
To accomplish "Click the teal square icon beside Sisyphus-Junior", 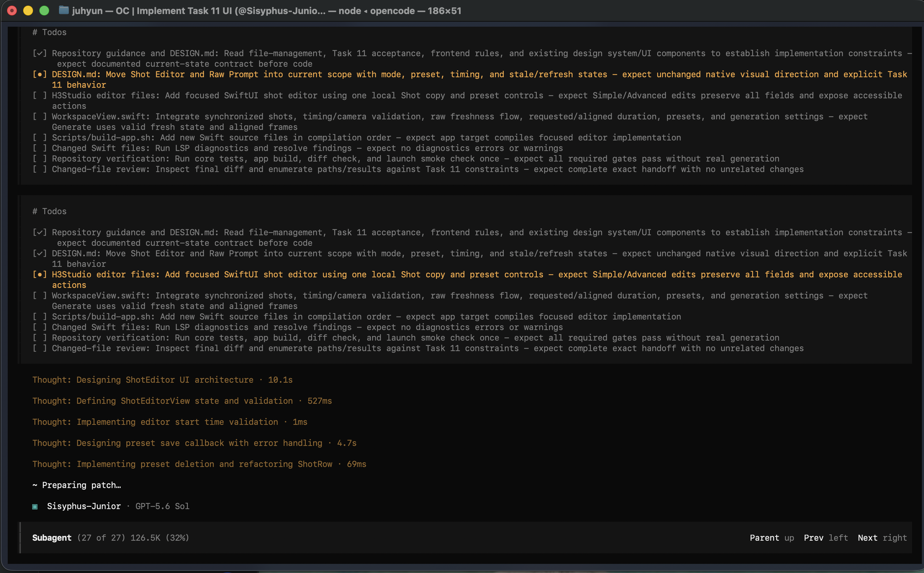I will click(x=35, y=507).
